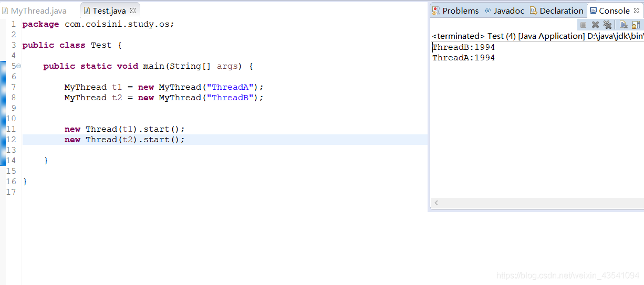Click the Remove Launch single-X icon

[595, 25]
